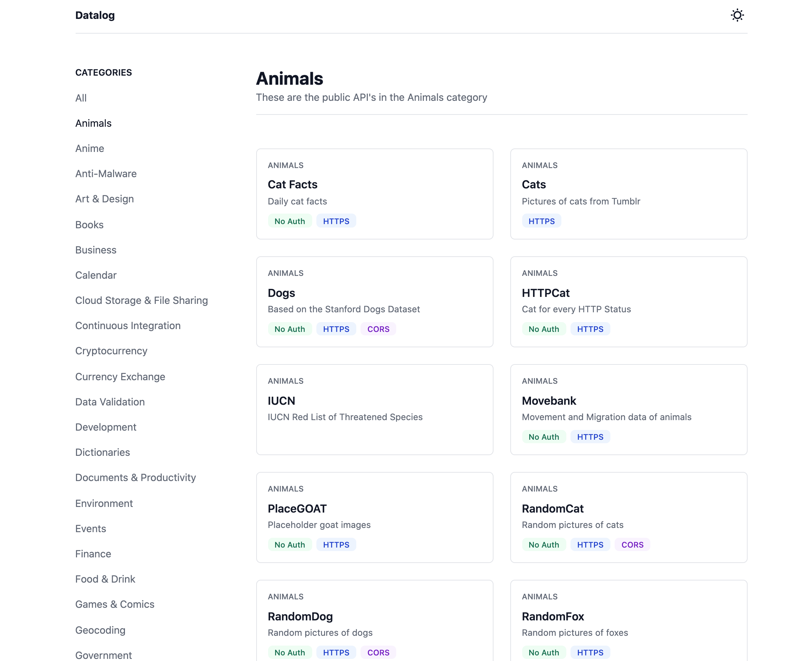812x661 pixels.
Task: Open the Cryptocurrency category
Action: [x=111, y=351]
